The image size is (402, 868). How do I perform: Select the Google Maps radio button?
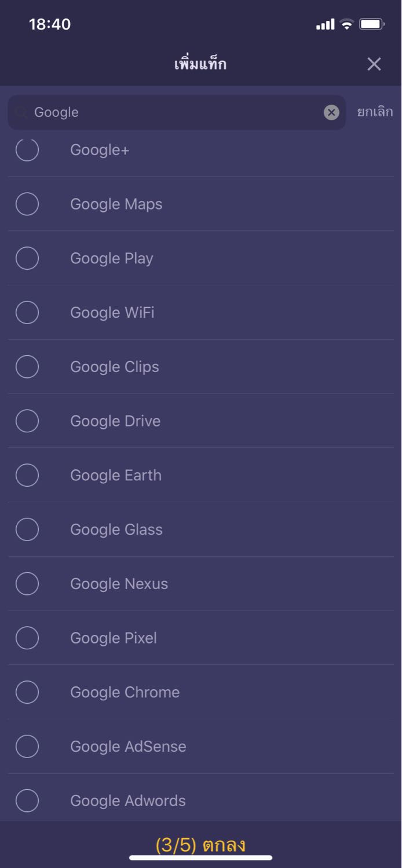click(x=27, y=204)
